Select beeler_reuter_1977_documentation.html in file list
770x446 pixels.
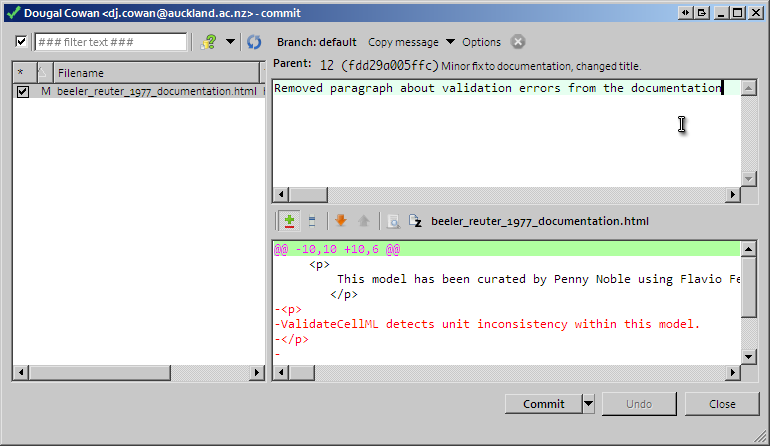click(156, 91)
